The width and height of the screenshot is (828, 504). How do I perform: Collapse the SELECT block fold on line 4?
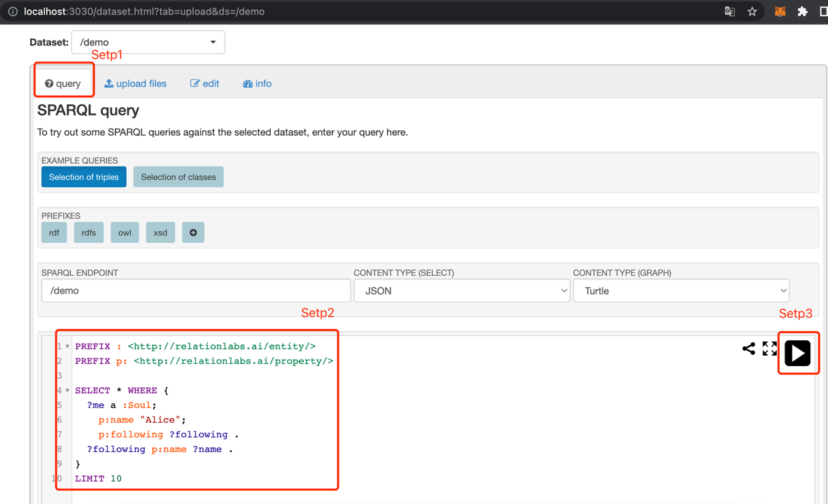pos(68,391)
